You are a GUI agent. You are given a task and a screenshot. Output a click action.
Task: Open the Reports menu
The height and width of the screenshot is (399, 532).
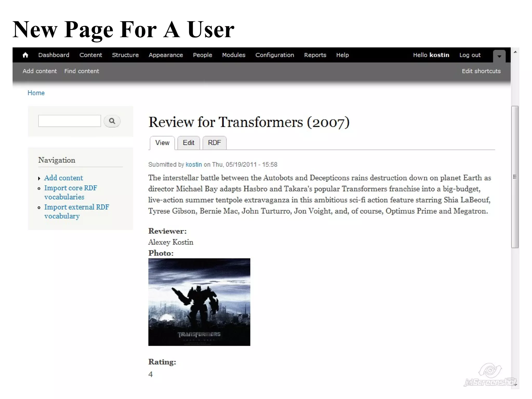pyautogui.click(x=315, y=55)
